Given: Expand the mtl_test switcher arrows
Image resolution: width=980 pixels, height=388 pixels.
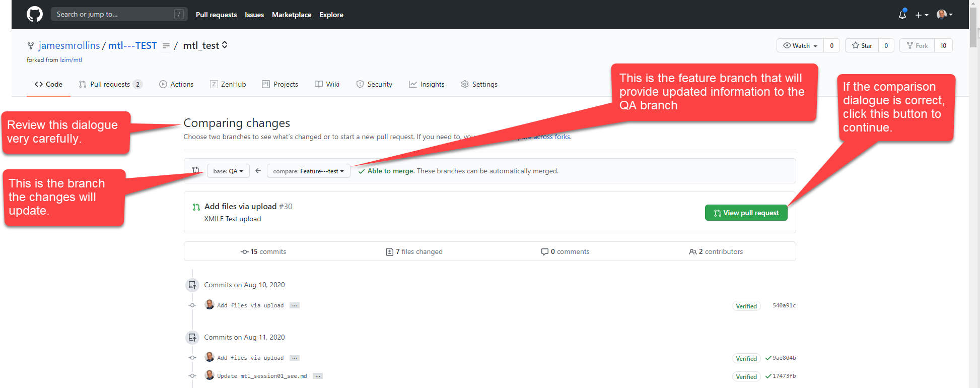Looking at the screenshot, I should coord(225,45).
